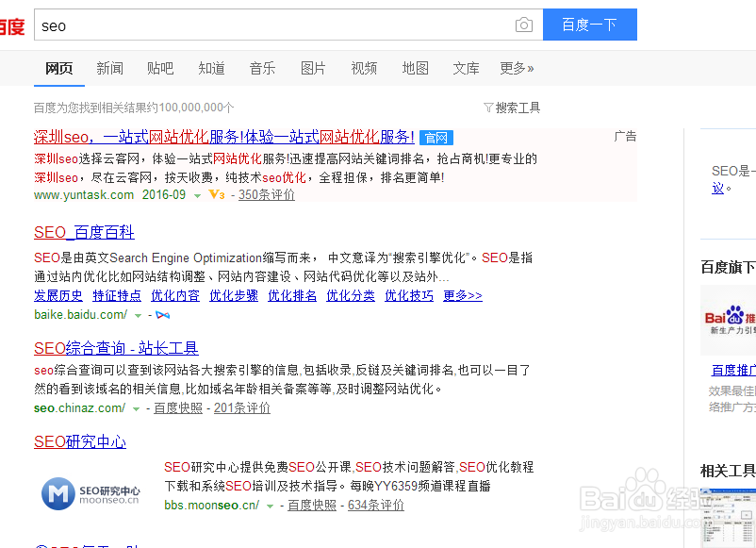Expand dropdown arrow after baike.baidu.com
This screenshot has width=756, height=548.
[x=138, y=315]
